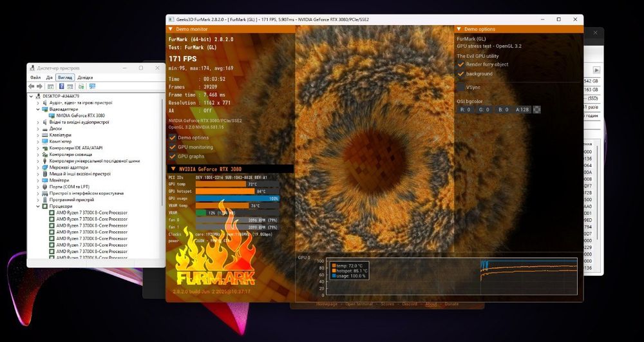The width and height of the screenshot is (644, 342).
Task: Uncheck the background checkbox in Demo options
Action: pyautogui.click(x=461, y=74)
